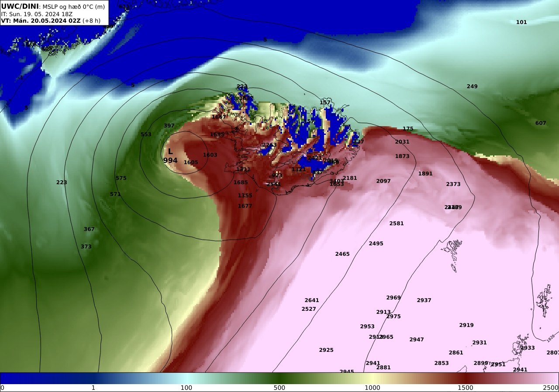Image resolution: width=559 pixels, height=392 pixels.
Task: Click the 2031 height label
Action: (x=402, y=142)
